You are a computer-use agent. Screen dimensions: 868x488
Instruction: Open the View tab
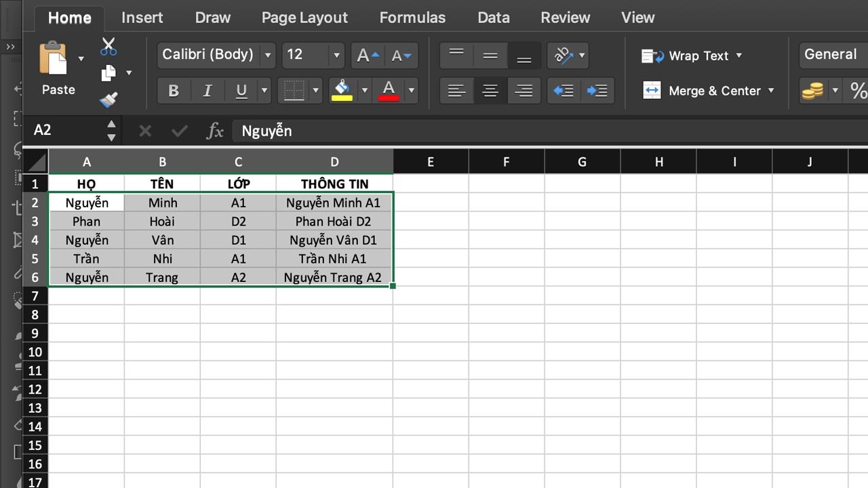point(638,18)
